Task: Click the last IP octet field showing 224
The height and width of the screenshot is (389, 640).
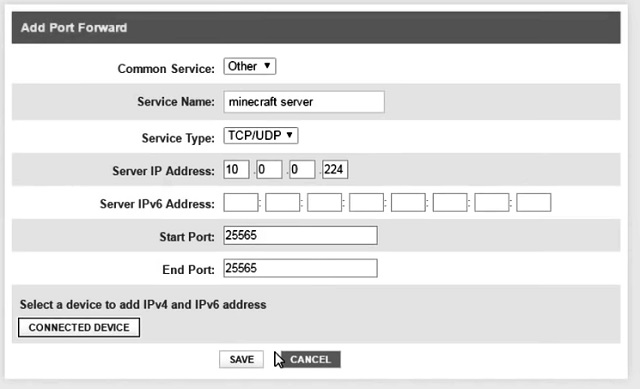Action: click(335, 169)
